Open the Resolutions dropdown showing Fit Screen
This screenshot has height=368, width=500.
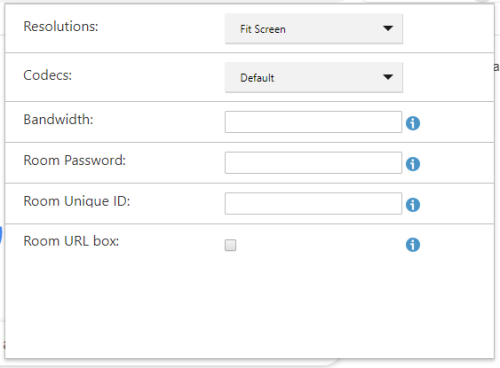(x=314, y=29)
